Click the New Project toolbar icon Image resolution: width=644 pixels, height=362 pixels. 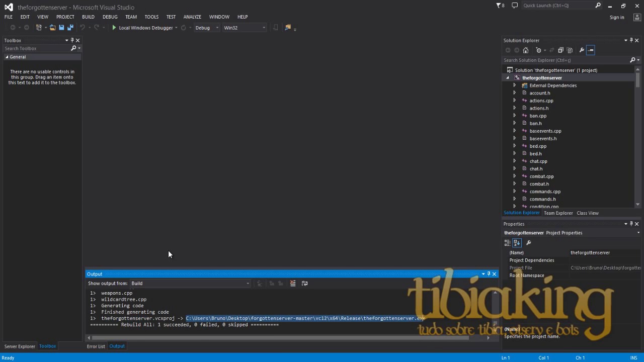coord(39,28)
